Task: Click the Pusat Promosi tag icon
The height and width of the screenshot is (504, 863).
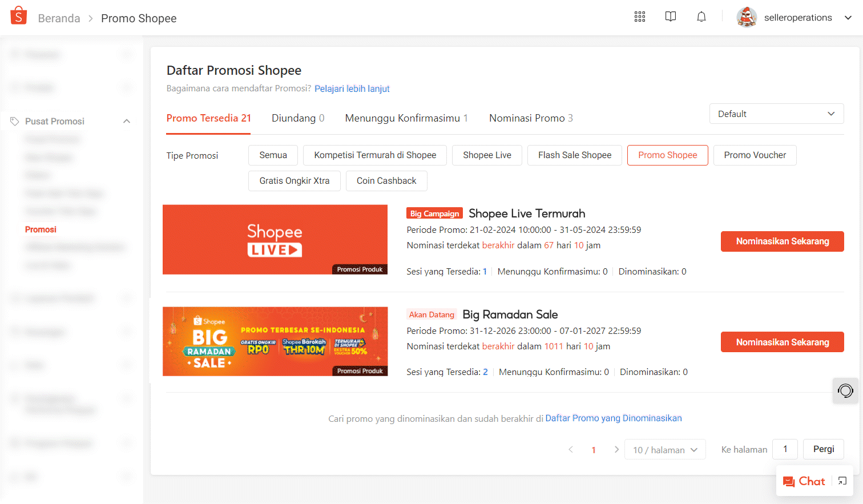Action: pos(15,121)
